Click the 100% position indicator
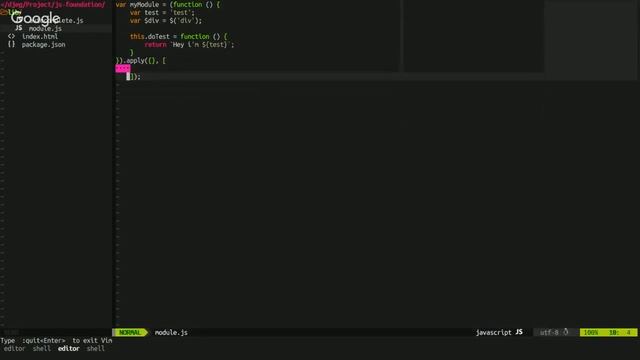This screenshot has width=640, height=360. tap(591, 333)
